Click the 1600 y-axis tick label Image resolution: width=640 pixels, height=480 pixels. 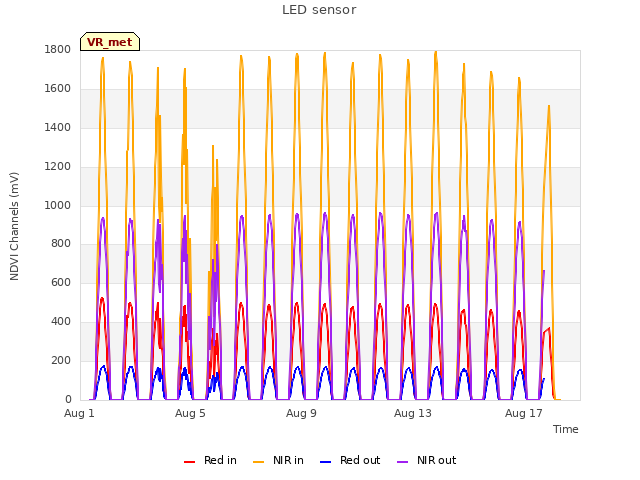click(x=58, y=89)
